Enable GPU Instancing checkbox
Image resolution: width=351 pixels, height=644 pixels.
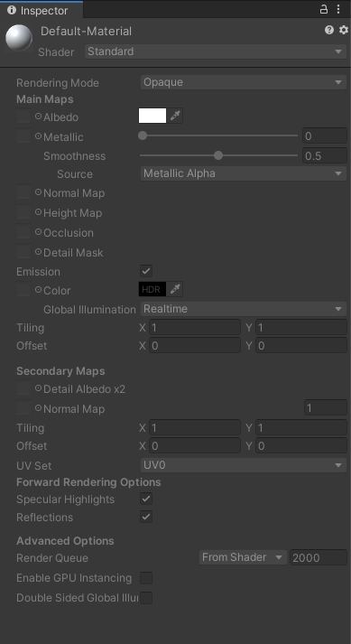146,578
